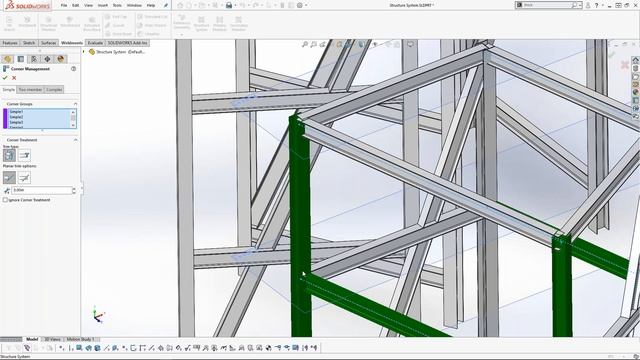Image resolution: width=640 pixels, height=360 pixels.
Task: Click the purple Corner Groups color bar
Action: (5, 118)
